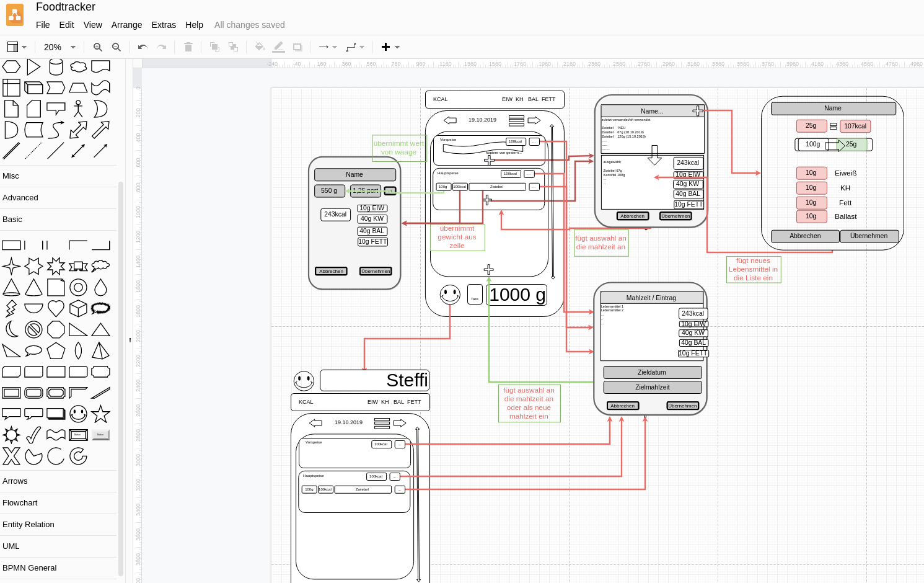Select the triangle shape at top

pos(33,67)
